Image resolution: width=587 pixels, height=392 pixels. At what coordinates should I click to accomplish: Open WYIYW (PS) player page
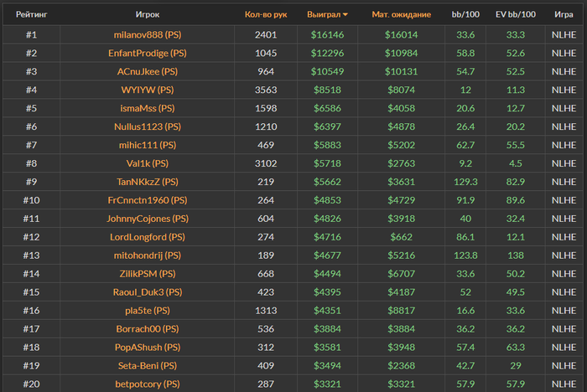148,90
